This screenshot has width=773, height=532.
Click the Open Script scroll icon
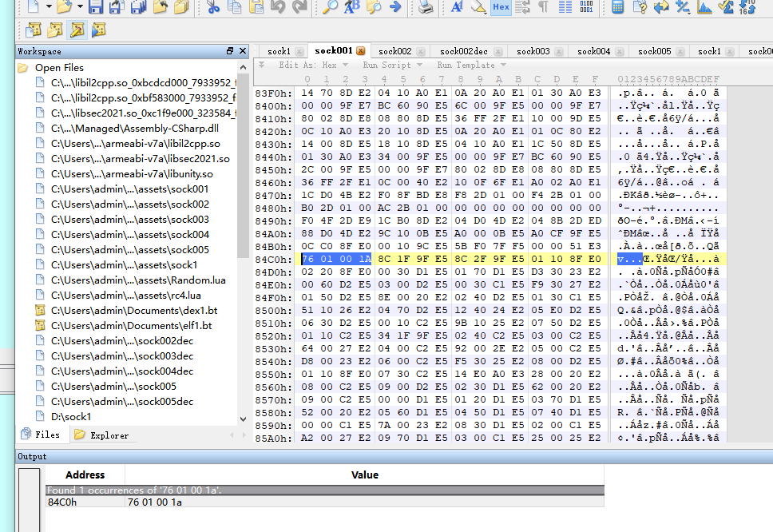55,30
